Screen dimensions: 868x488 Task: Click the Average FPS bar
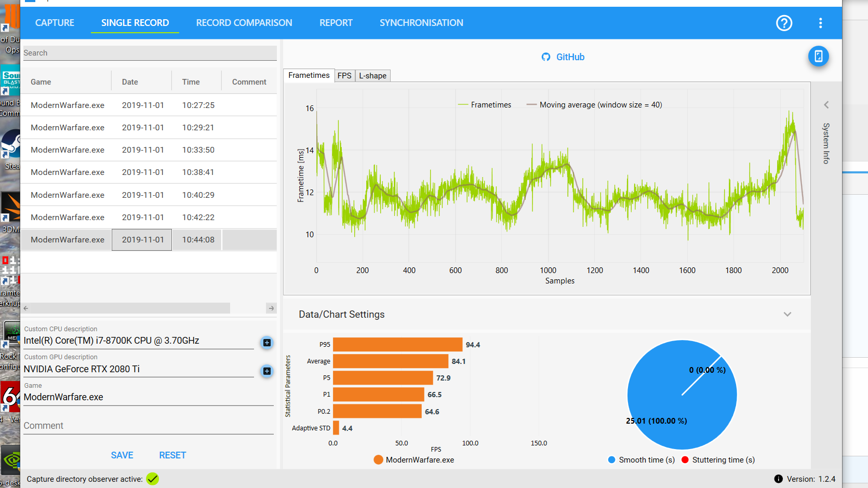[x=391, y=361]
